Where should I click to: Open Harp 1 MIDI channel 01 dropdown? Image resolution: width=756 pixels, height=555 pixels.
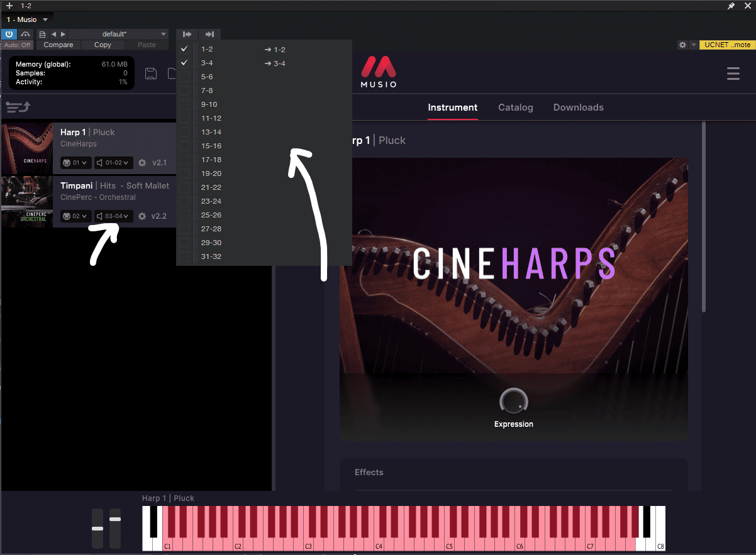[75, 163]
